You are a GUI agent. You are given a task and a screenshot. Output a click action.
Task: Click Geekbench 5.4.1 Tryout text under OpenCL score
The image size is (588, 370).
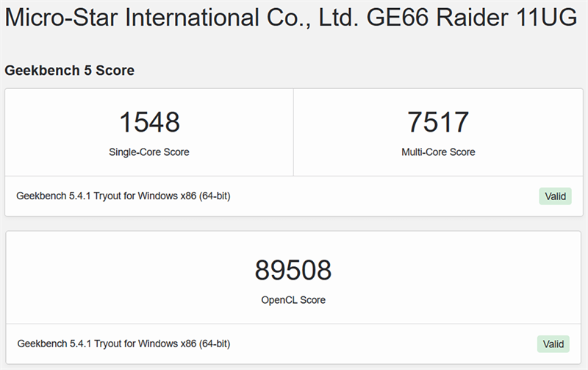[x=123, y=344]
